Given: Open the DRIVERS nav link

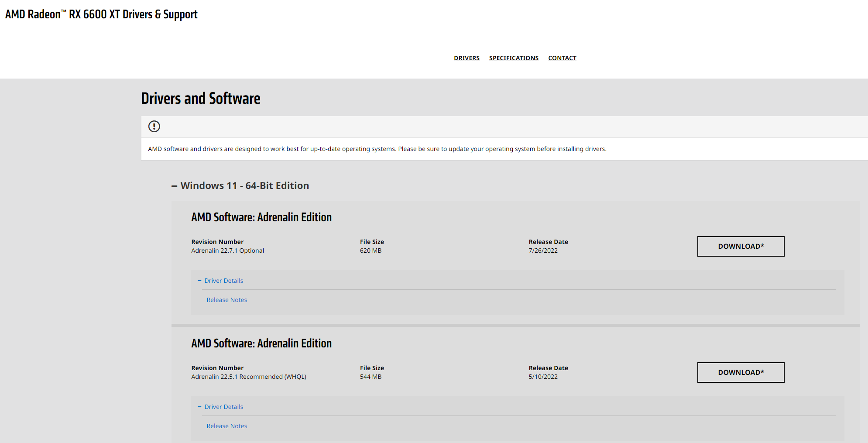Looking at the screenshot, I should click(x=467, y=58).
